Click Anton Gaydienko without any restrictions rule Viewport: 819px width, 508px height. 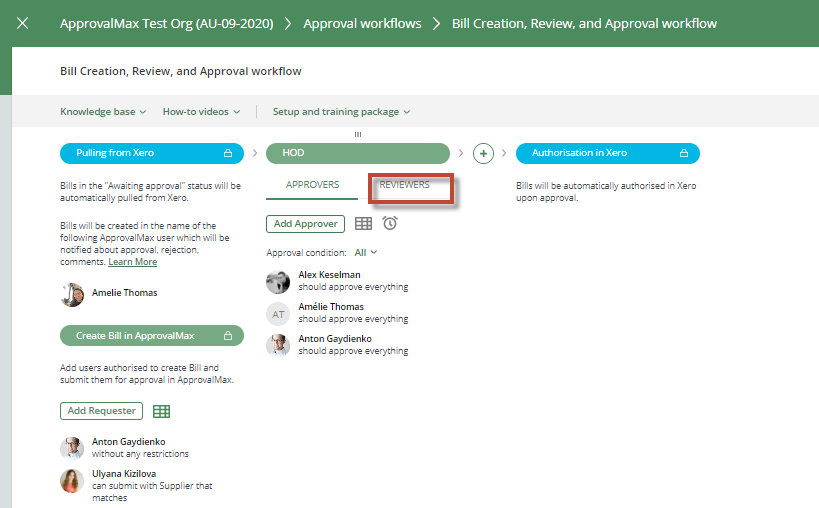click(x=140, y=454)
